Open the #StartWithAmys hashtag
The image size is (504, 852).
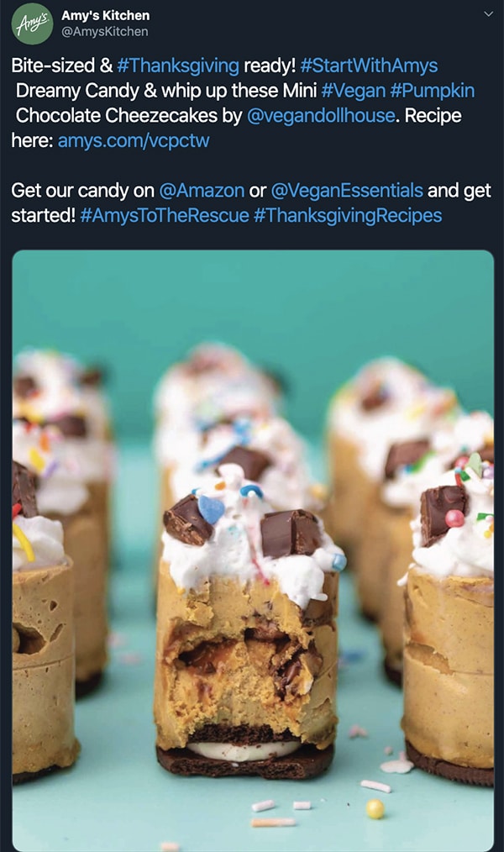point(369,66)
